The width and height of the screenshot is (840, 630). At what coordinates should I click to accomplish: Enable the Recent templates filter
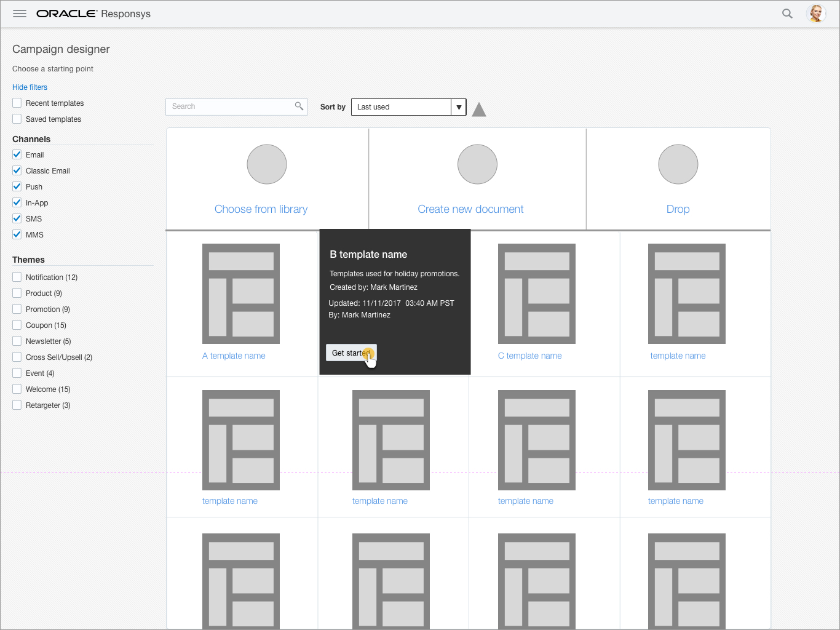coord(17,103)
